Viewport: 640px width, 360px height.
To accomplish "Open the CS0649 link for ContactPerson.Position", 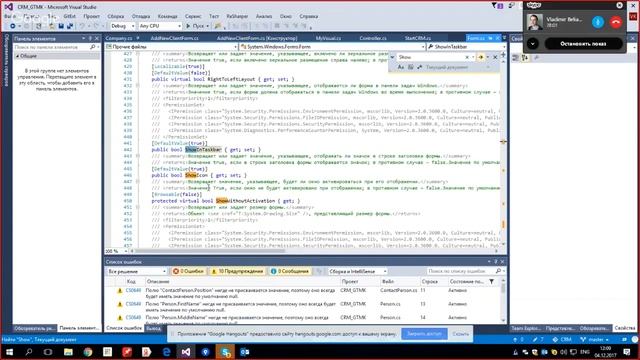I will point(133,290).
